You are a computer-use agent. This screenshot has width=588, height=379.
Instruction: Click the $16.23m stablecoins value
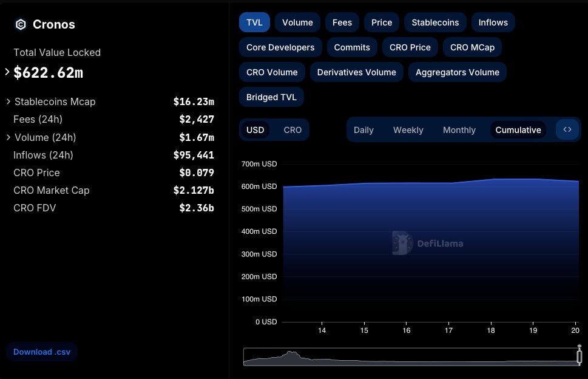coord(194,101)
